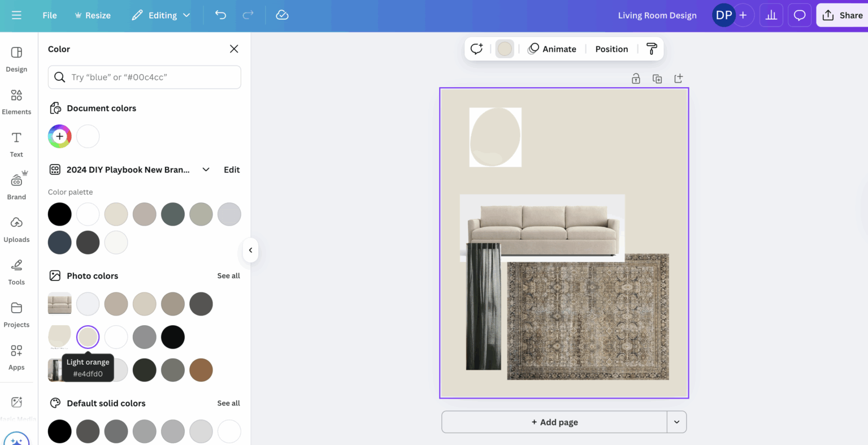The height and width of the screenshot is (445, 868).
Task: Open the comment-with-sparkle assistant icon
Action: pyautogui.click(x=476, y=49)
